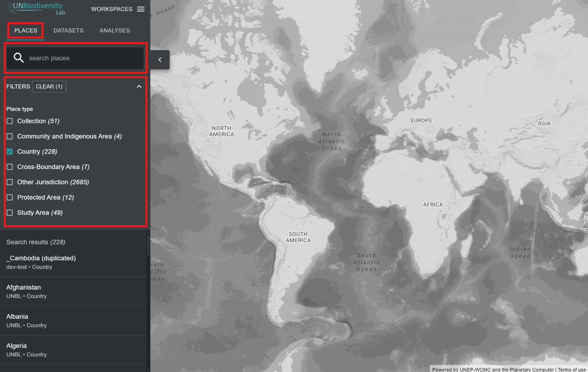Open the Workspaces menu
Viewport: 588px width, 372px height.
[x=112, y=9]
